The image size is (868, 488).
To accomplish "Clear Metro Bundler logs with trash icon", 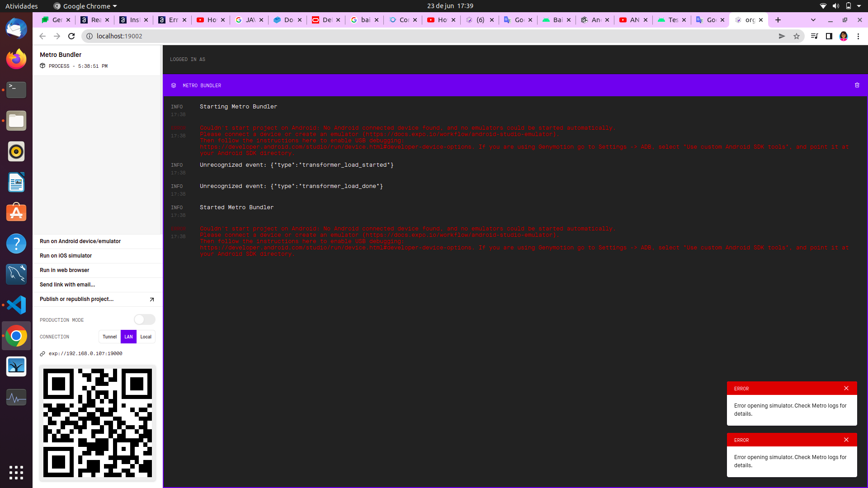I will [x=857, y=85].
